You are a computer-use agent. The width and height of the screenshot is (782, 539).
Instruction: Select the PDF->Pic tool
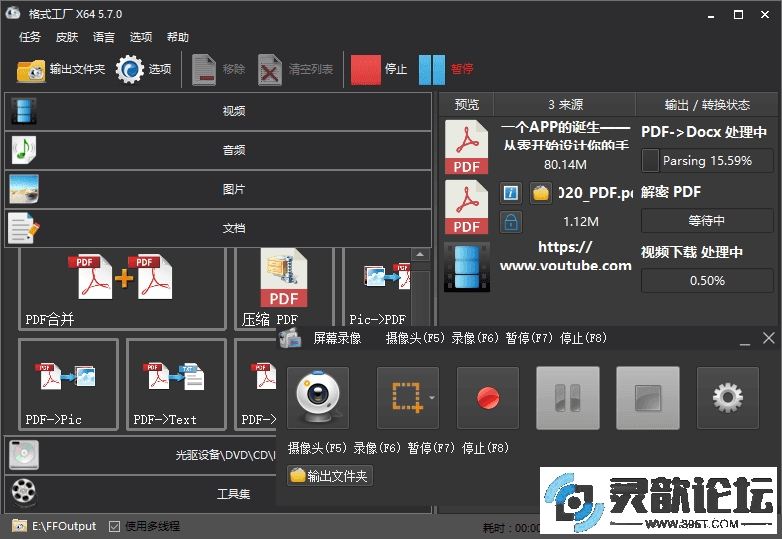(x=68, y=384)
